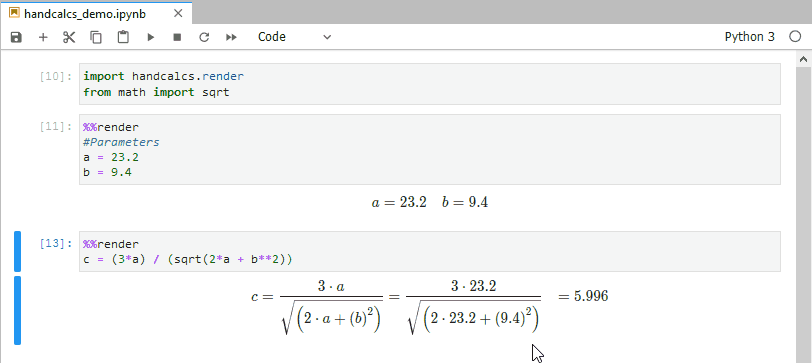Click inside the import handcalcs.render cell
This screenshot has width=812, height=363.
(429, 84)
